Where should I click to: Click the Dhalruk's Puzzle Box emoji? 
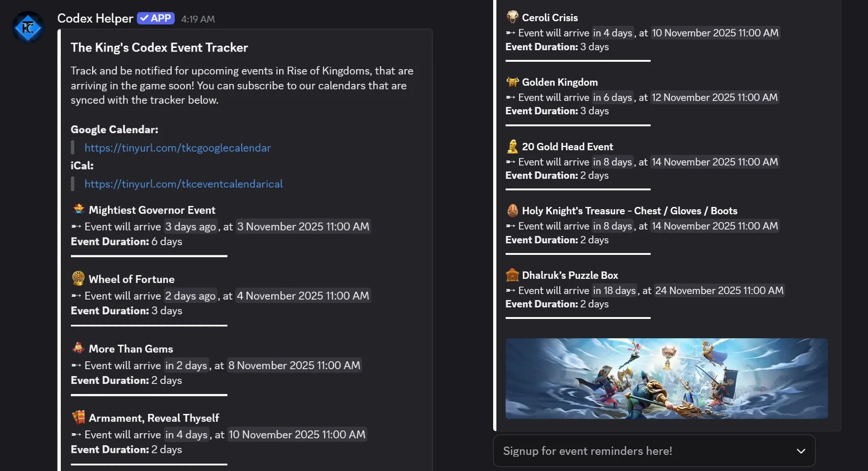pyautogui.click(x=512, y=275)
